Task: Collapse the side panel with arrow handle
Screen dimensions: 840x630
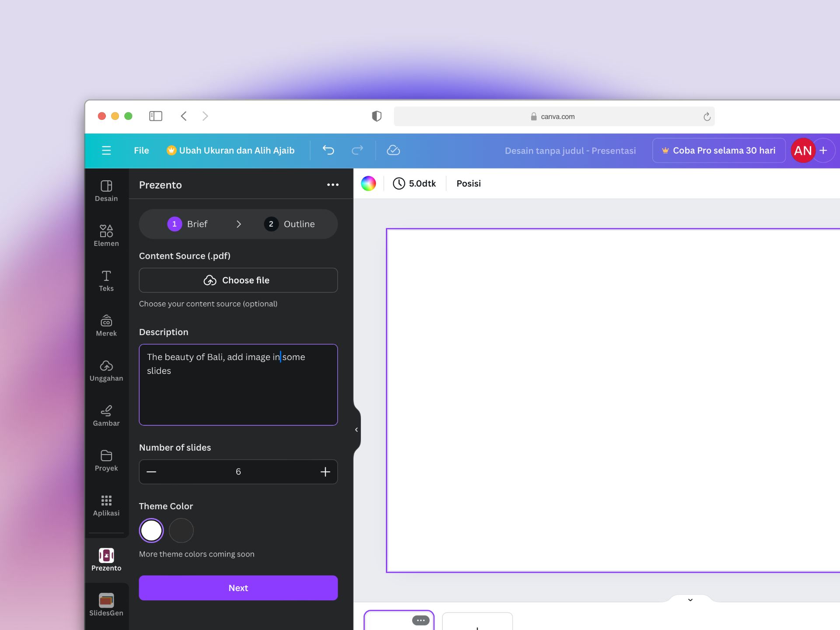Action: click(357, 430)
